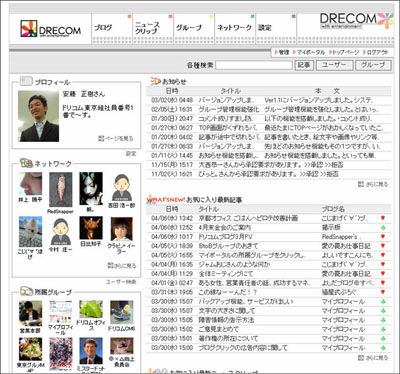400x374 pixels.
Task: Open the マイポータル link
Action: 309,52
